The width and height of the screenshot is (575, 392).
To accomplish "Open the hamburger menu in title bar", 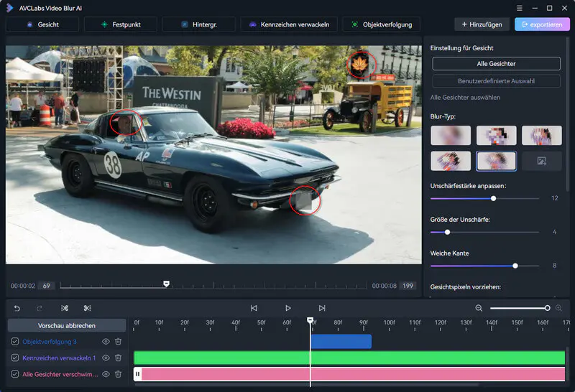I will tap(519, 8).
